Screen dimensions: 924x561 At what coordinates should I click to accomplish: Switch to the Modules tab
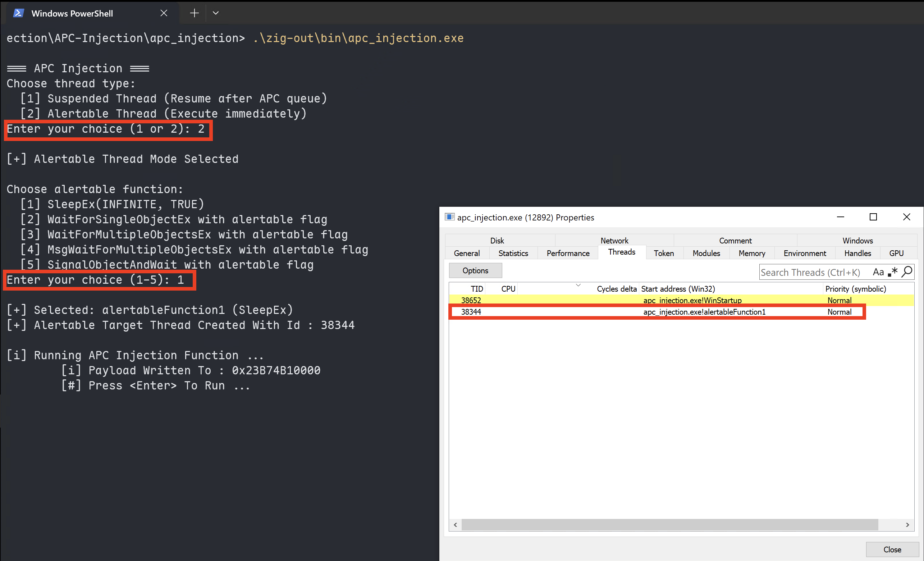click(706, 253)
